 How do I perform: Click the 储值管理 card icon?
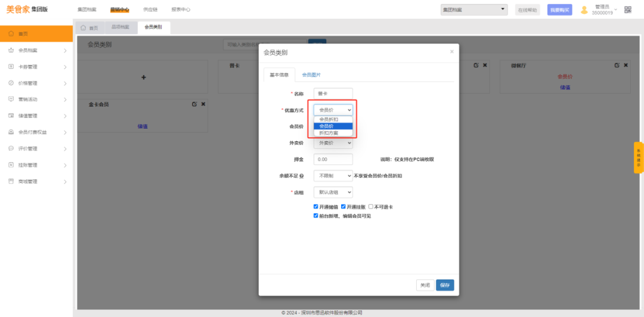point(11,116)
